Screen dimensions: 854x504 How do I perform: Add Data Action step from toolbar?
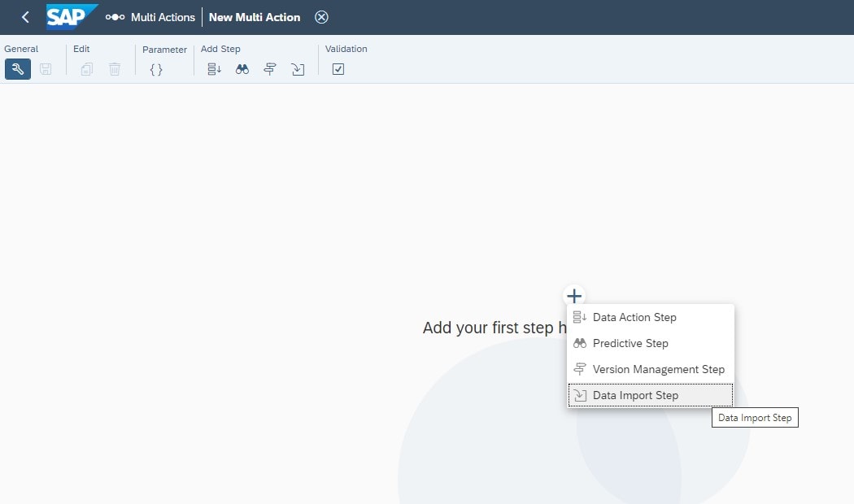[214, 69]
